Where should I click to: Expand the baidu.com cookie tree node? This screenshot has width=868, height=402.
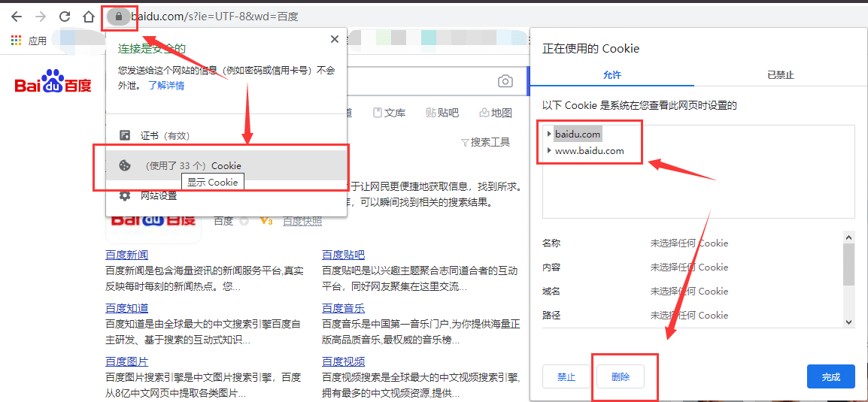pyautogui.click(x=549, y=134)
